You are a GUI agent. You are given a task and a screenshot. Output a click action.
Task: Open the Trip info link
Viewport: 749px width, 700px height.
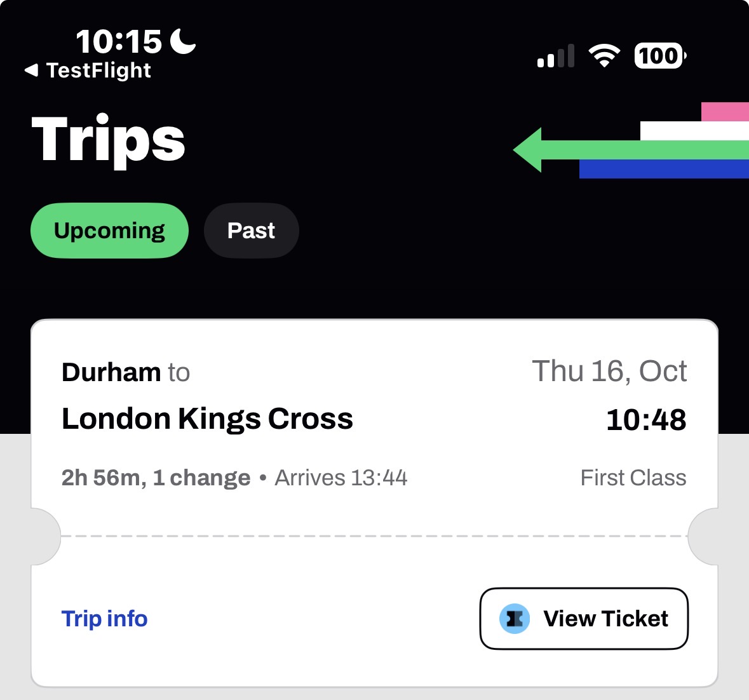(105, 619)
